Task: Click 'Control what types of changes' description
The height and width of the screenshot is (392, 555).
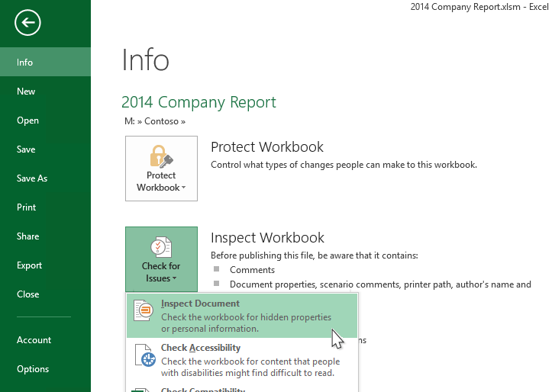Action: coord(344,165)
